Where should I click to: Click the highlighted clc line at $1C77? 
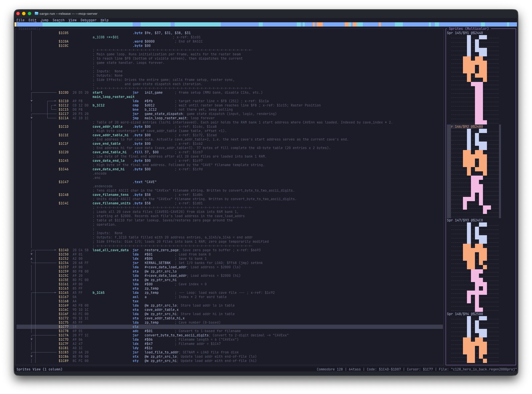click(x=229, y=327)
